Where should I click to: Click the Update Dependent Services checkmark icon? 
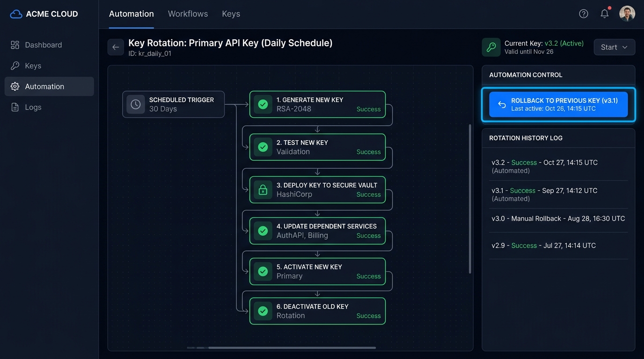(x=263, y=230)
